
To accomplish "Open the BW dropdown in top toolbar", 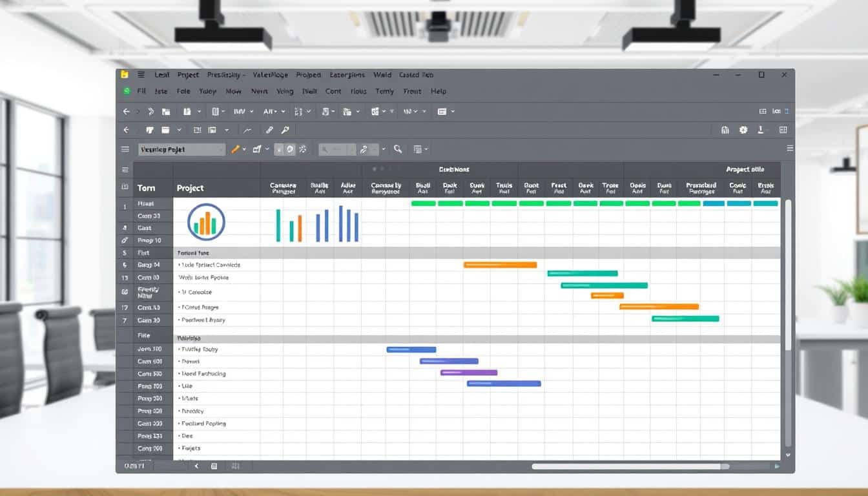I will (243, 112).
